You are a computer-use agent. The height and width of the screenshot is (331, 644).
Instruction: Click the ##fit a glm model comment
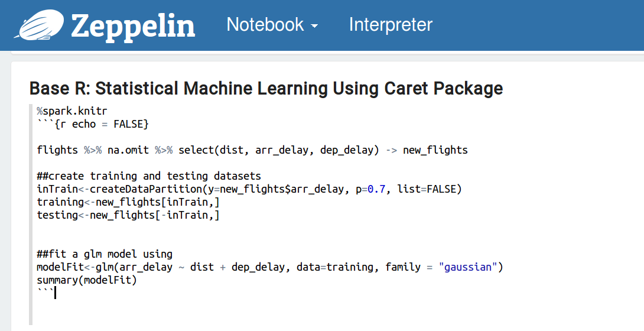[105, 254]
